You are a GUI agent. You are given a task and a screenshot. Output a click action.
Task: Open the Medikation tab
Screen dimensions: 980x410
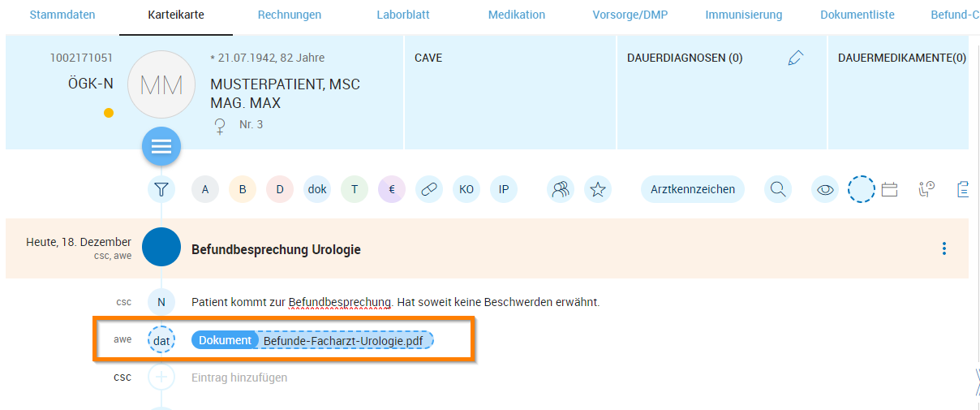pyautogui.click(x=517, y=15)
